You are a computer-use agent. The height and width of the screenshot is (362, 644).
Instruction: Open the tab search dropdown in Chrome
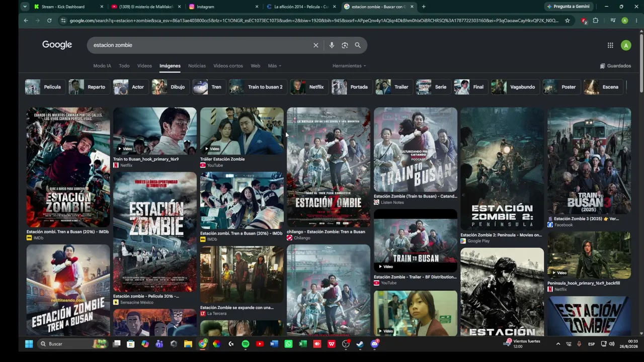coord(25,7)
